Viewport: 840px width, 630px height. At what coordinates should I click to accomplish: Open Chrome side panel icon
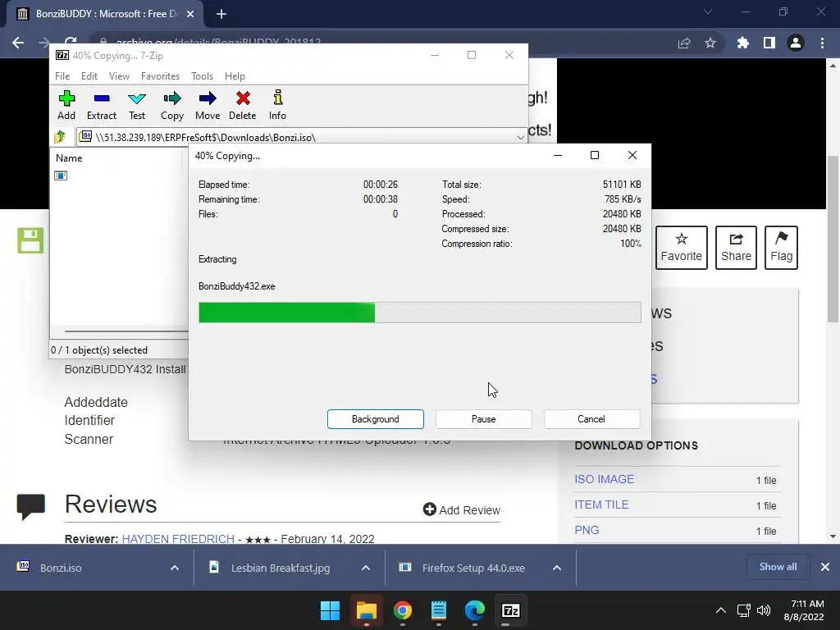tap(769, 43)
